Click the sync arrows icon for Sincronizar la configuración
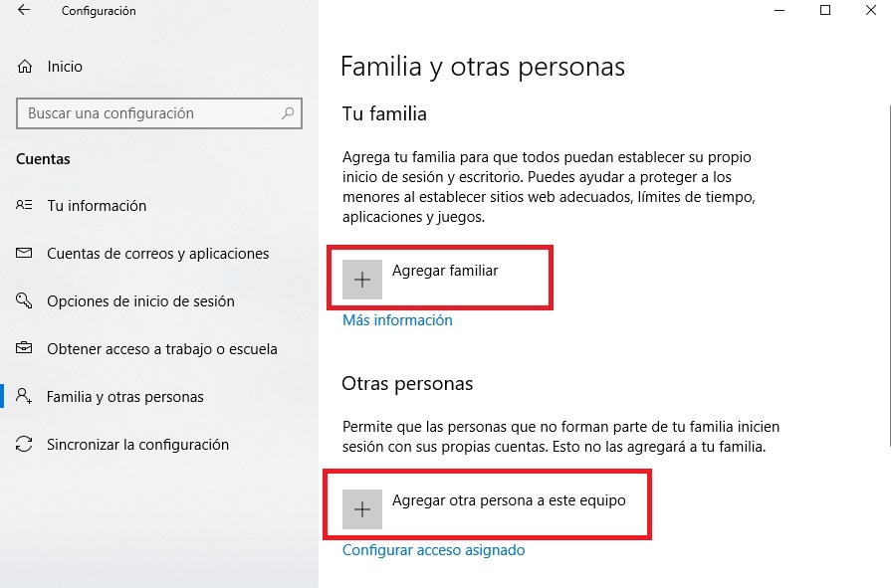This screenshot has height=588, width=891. [23, 445]
